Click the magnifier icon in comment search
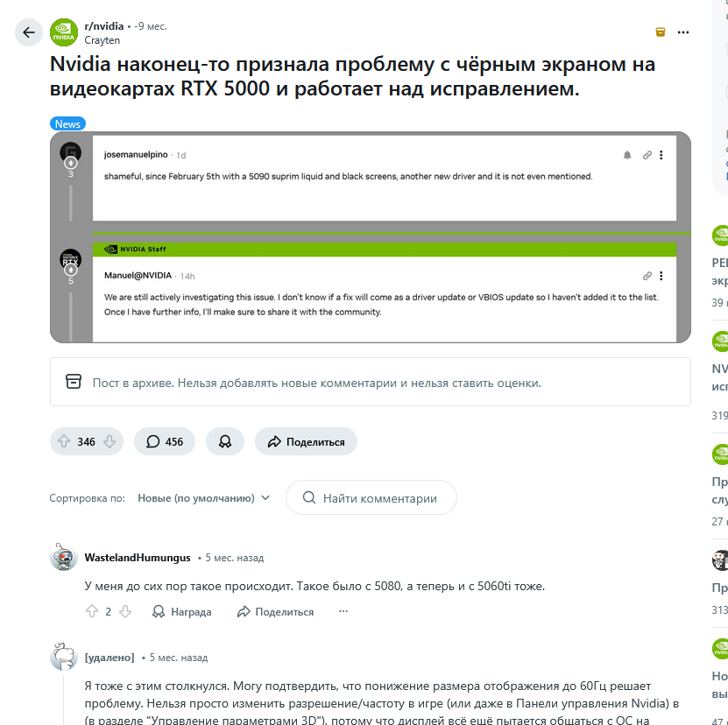 (308, 497)
